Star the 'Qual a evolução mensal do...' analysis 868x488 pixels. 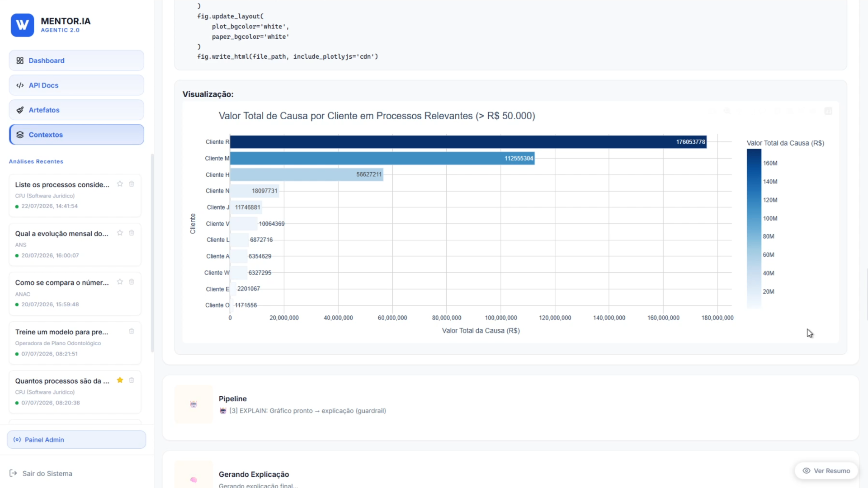pyautogui.click(x=120, y=233)
